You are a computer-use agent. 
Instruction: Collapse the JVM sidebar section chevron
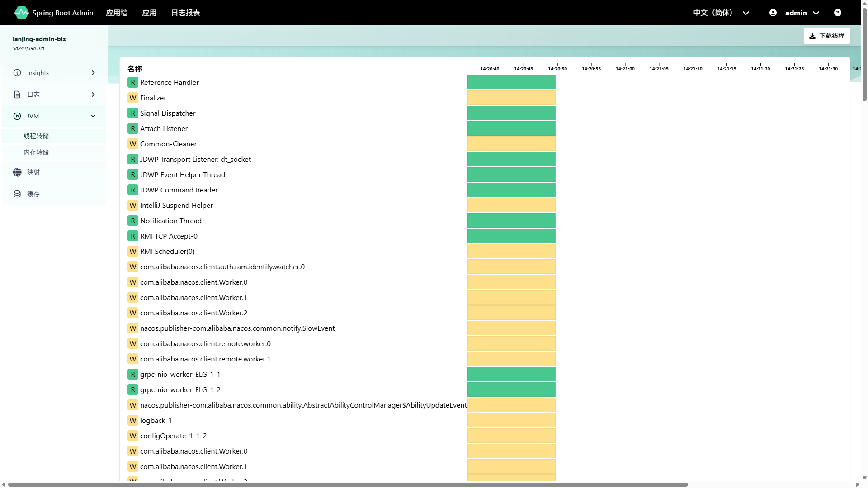tap(93, 116)
